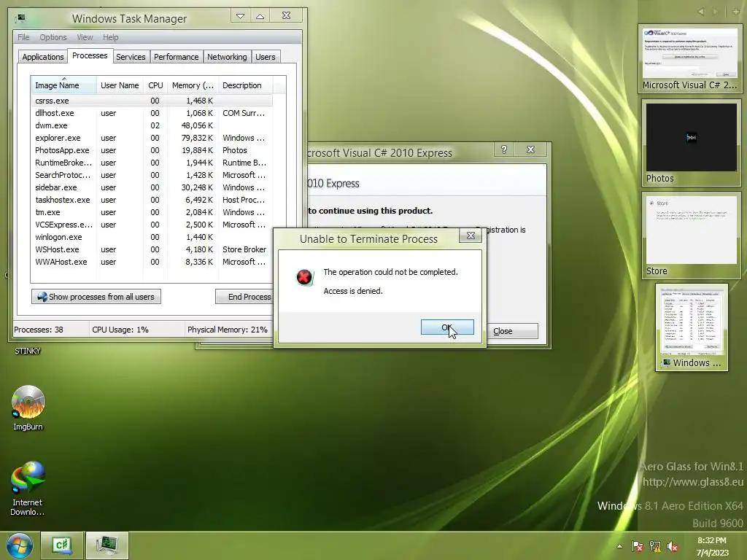Screen dimensions: 747x560
Task: Click memory value 48,056 K for dwm.exe
Action: (197, 125)
